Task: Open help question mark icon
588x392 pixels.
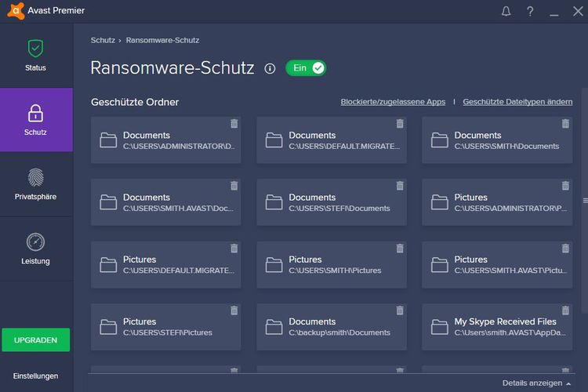Action: pyautogui.click(x=530, y=11)
